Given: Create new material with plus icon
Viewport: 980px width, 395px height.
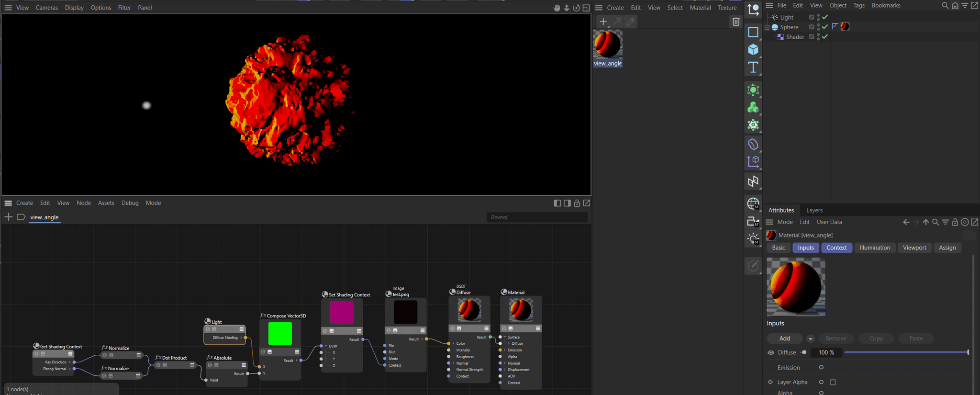Looking at the screenshot, I should pos(603,22).
